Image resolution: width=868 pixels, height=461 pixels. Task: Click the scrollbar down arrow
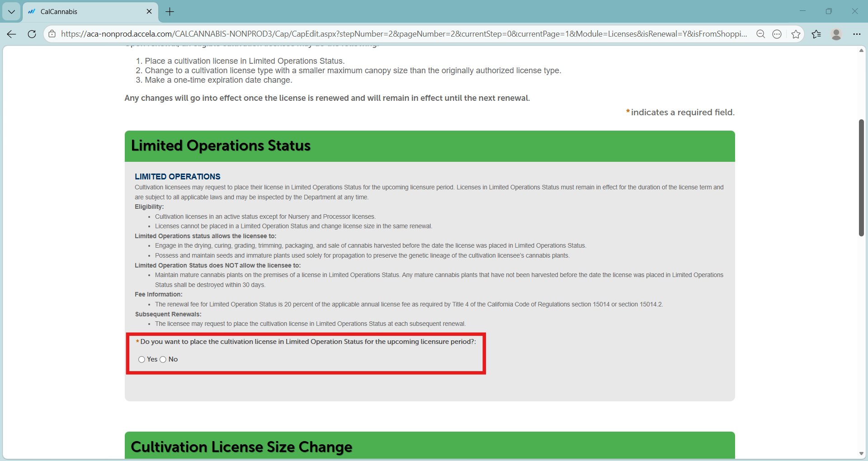point(862,454)
